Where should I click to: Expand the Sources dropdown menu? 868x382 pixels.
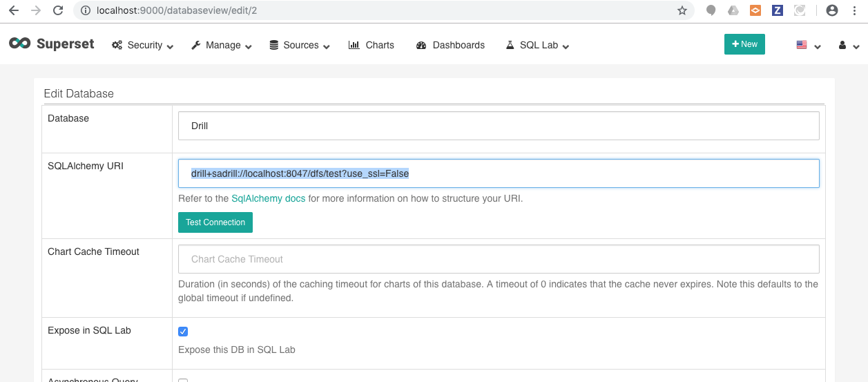pos(300,46)
